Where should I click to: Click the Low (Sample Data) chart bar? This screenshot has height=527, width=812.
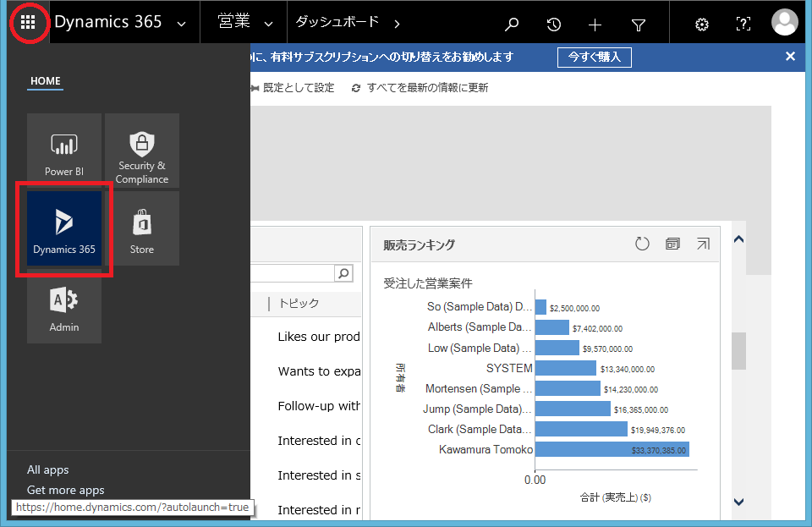(x=557, y=348)
